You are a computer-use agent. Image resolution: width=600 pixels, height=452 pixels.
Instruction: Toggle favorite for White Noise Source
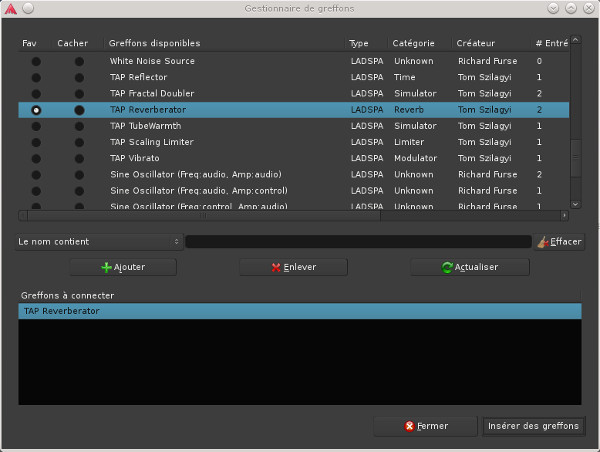pos(36,61)
